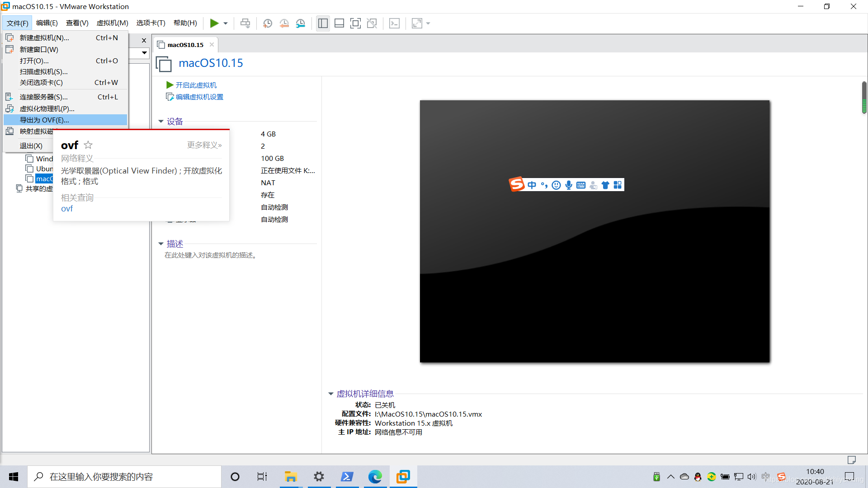
Task: Open the soft keyboard icon on Sogou bar
Action: (581, 185)
